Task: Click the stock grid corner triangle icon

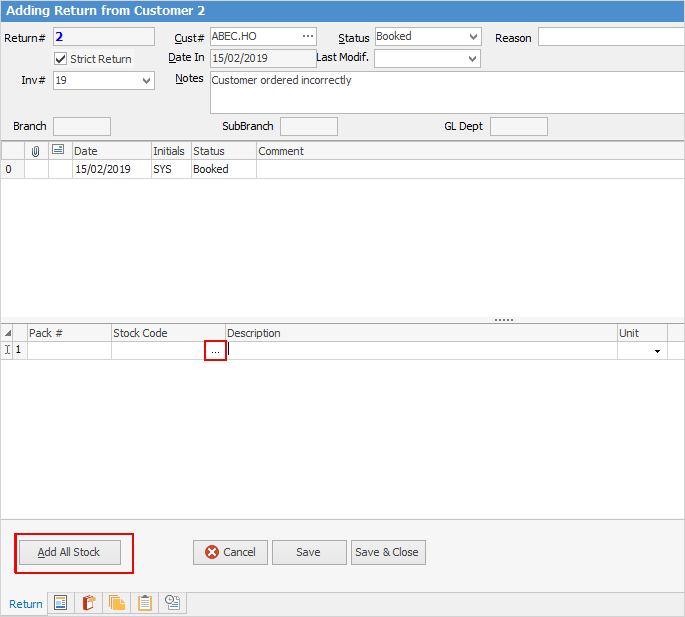Action: click(7, 333)
